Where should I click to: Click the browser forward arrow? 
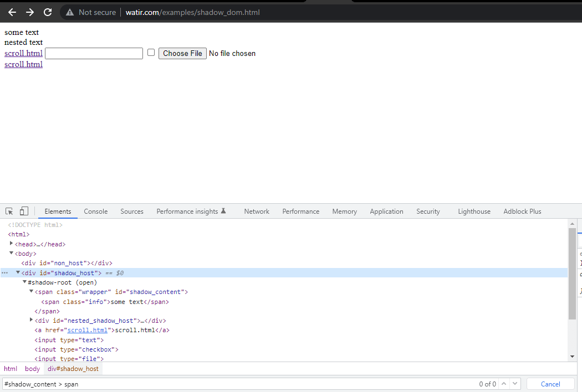click(x=30, y=12)
